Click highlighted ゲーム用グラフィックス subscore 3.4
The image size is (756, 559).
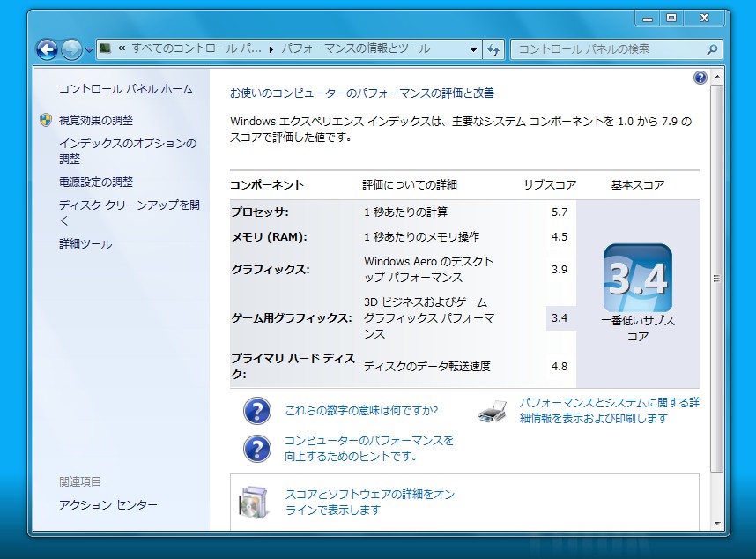pyautogui.click(x=560, y=318)
